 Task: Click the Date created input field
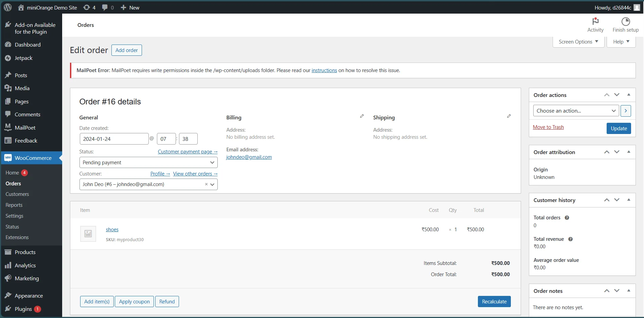pyautogui.click(x=114, y=139)
